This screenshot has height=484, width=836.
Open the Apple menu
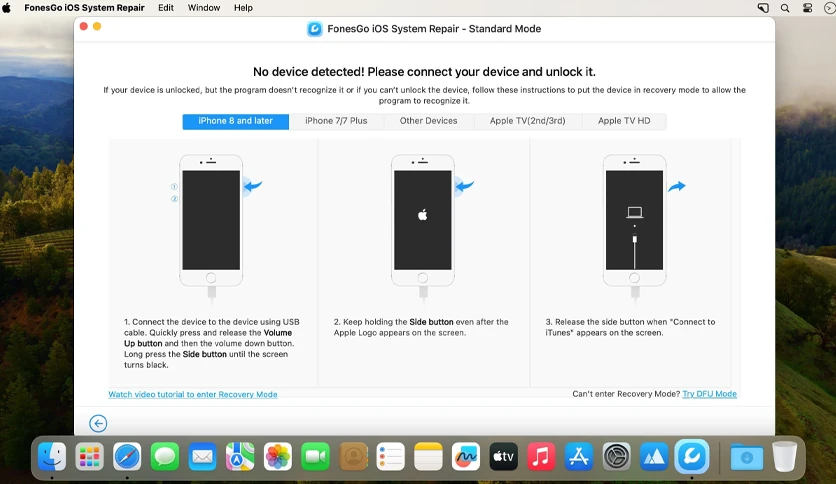[6, 8]
